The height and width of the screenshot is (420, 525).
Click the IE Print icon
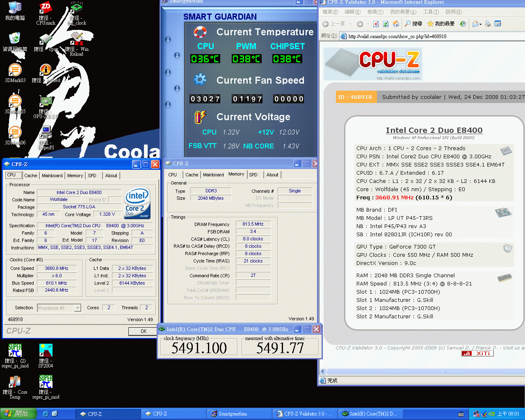[x=488, y=24]
